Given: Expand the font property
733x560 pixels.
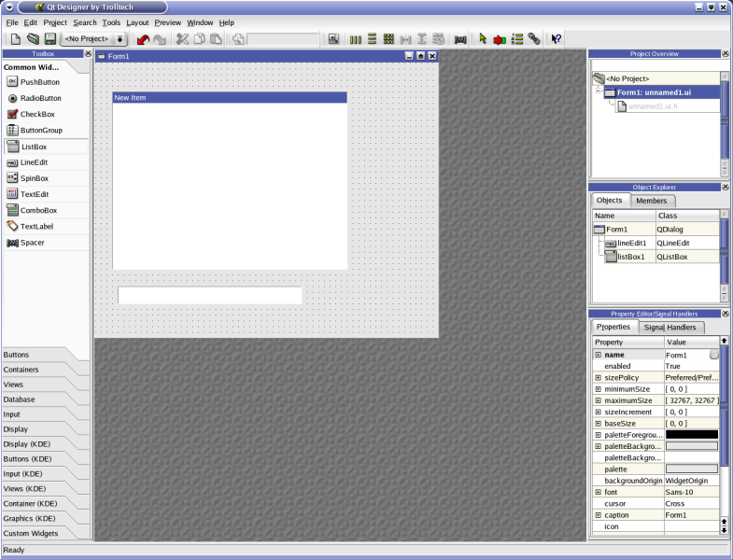Looking at the screenshot, I should (598, 492).
